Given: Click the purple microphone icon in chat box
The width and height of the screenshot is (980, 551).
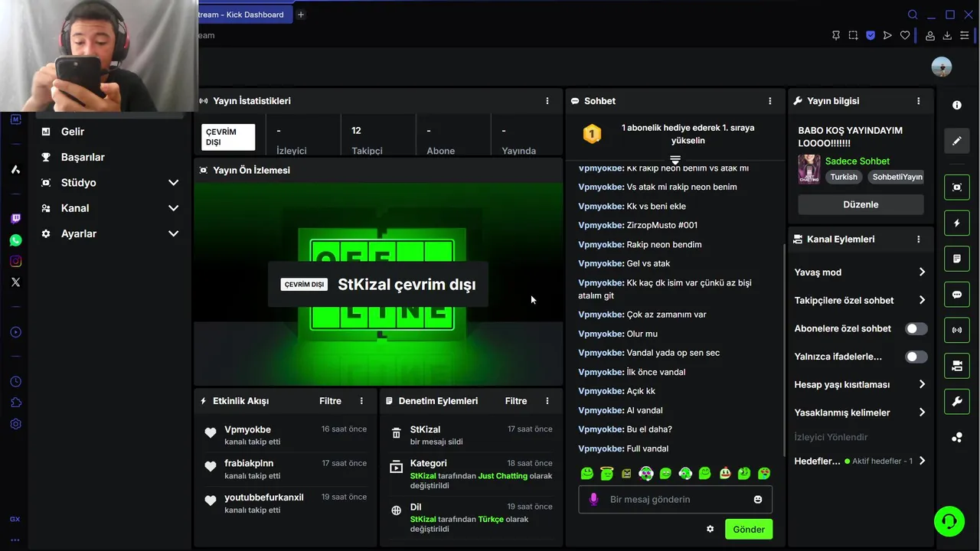Looking at the screenshot, I should tap(593, 500).
